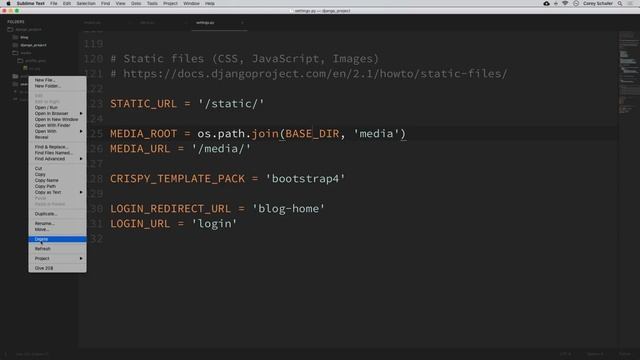The width and height of the screenshot is (640, 360).
Task: Expand the Open In Browser submenu arrow
Action: 81,113
